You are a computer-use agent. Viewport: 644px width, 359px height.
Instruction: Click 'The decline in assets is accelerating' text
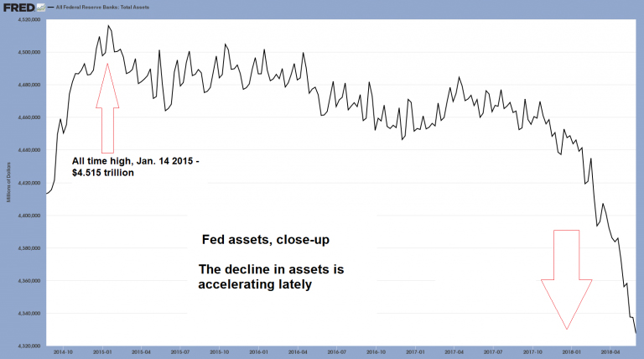coord(272,277)
